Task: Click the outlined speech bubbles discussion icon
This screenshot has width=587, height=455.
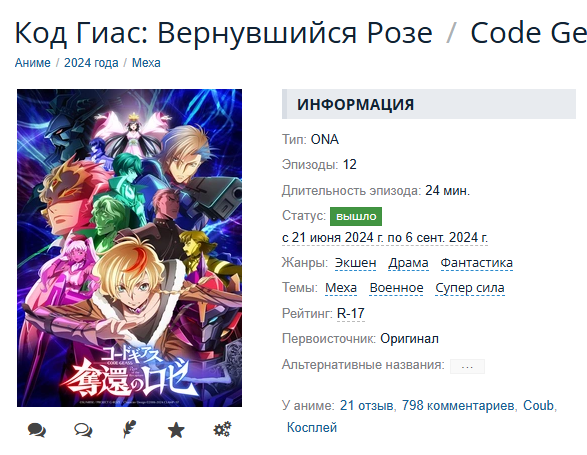Action: click(x=83, y=430)
